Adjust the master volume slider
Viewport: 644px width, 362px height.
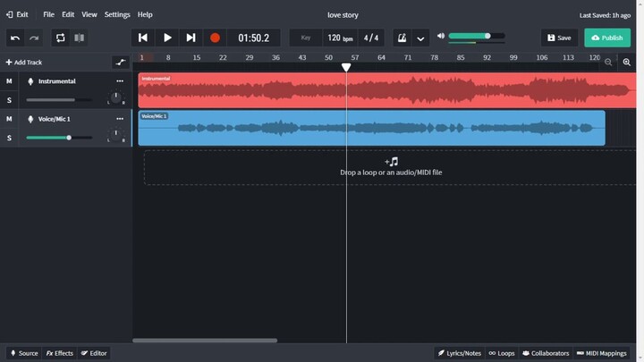point(477,36)
